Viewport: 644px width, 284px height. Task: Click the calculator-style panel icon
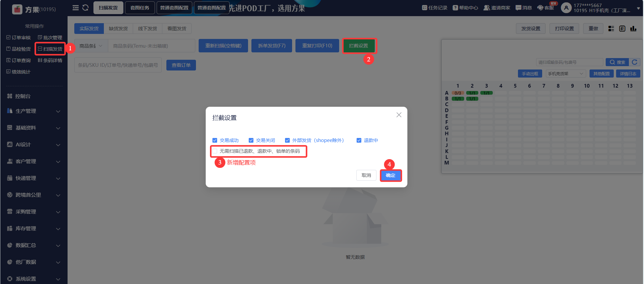point(622,29)
